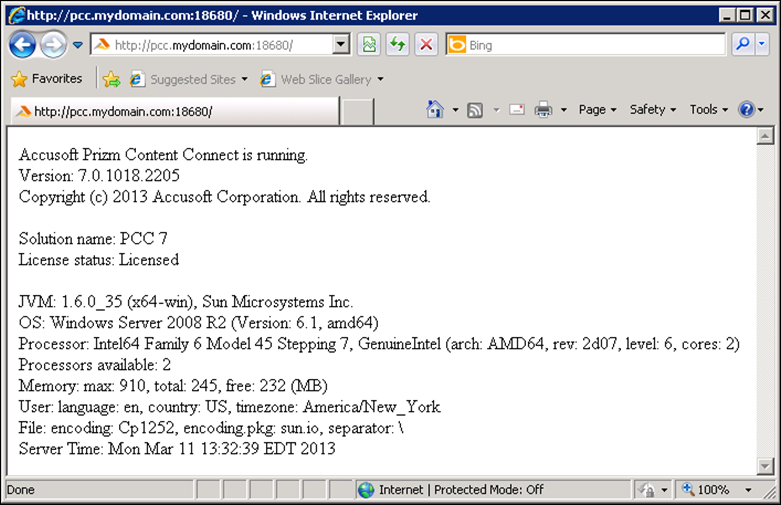Click Internet Explorer title bar icon
Screen dimensions: 781x505
16,15
